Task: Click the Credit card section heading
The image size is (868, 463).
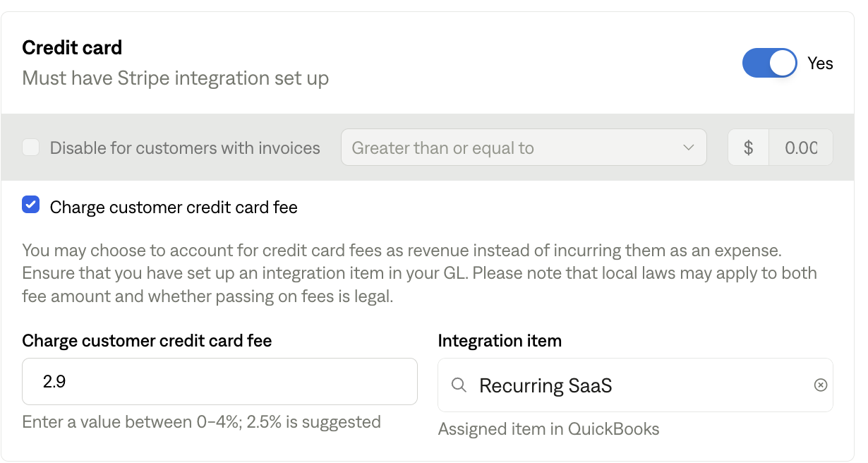Action: (x=72, y=48)
